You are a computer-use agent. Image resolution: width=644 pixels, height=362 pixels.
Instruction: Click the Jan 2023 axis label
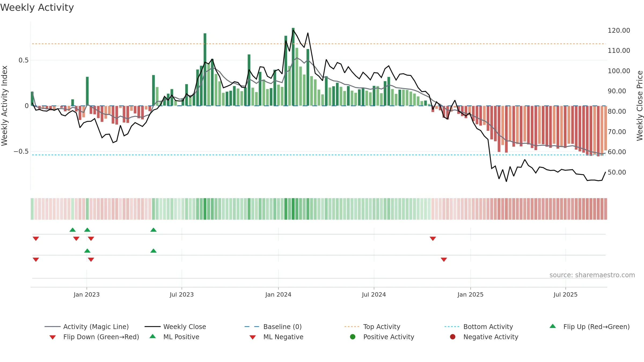(x=87, y=295)
